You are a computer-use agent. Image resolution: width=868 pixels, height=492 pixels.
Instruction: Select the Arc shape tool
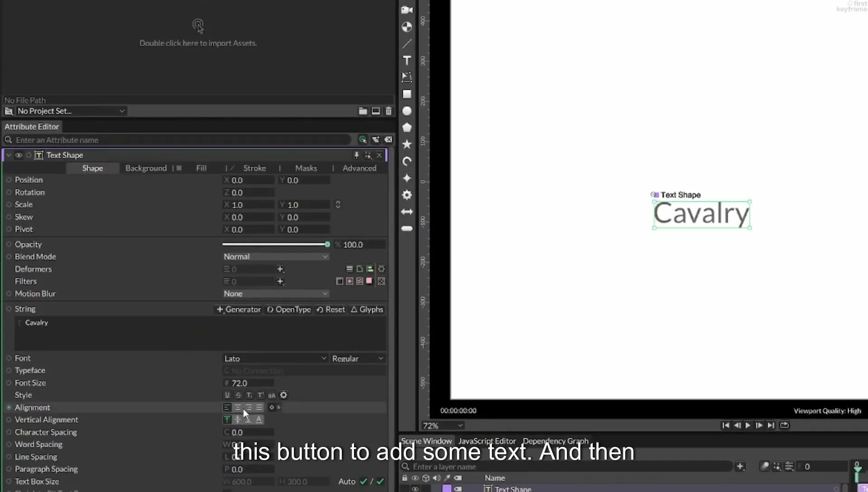pyautogui.click(x=407, y=161)
